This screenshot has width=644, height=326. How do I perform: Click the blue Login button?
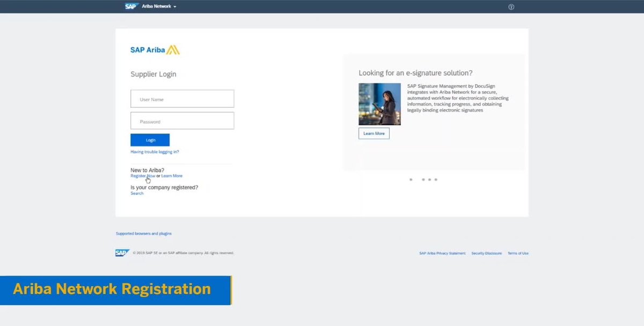click(x=150, y=140)
